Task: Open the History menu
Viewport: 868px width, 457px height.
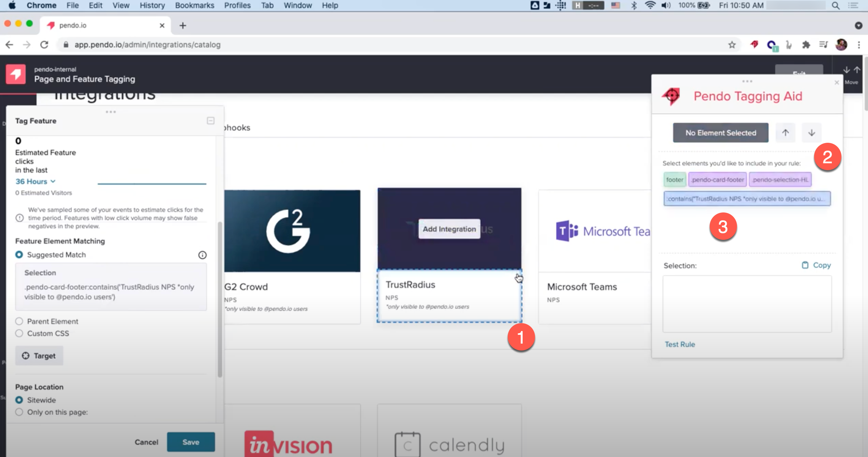Action: click(x=152, y=5)
